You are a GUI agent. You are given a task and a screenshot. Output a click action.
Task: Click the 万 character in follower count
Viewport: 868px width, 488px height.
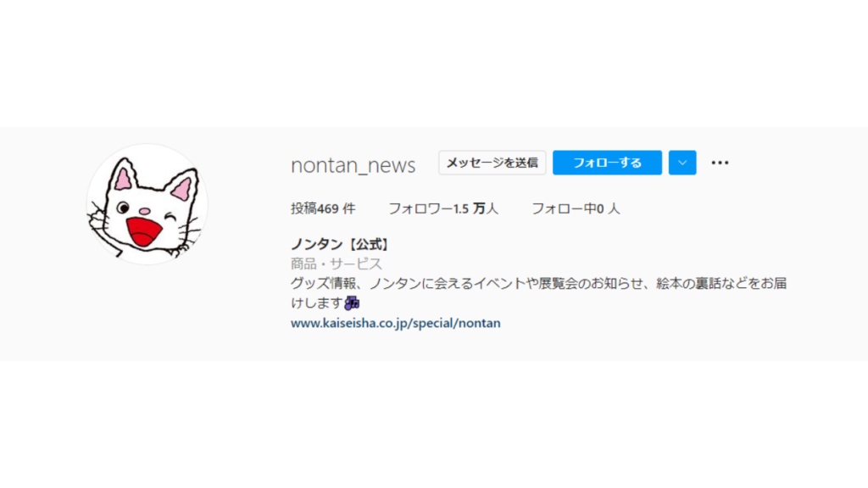[478, 208]
